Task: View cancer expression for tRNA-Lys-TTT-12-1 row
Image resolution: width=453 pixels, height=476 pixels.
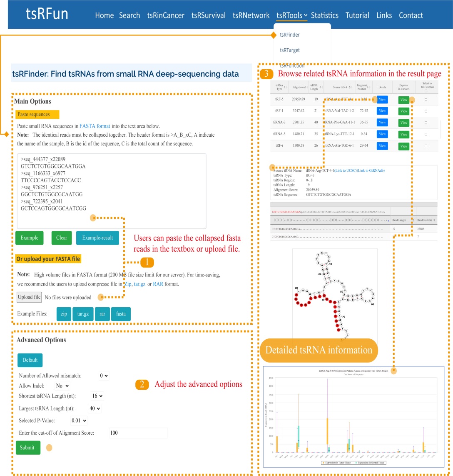Action: click(x=403, y=135)
